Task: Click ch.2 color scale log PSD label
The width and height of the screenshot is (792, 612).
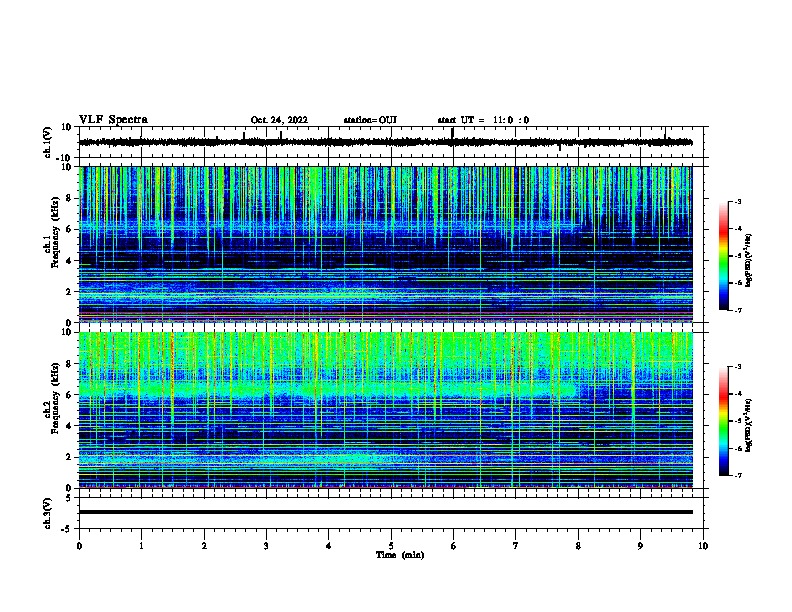Action: point(748,426)
